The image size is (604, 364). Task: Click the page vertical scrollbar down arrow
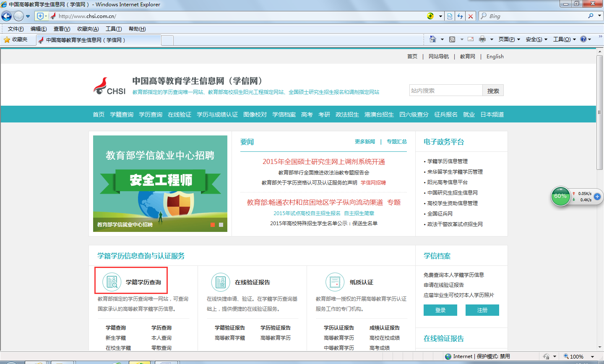pos(600,348)
